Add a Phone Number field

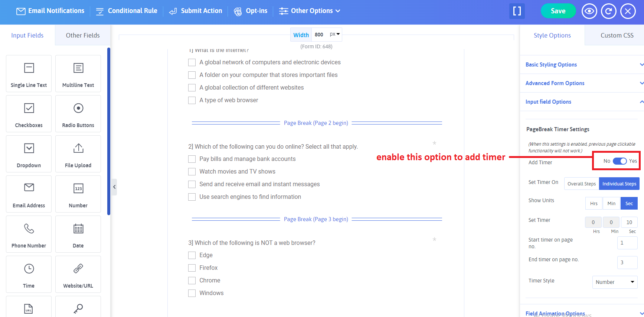click(x=29, y=234)
